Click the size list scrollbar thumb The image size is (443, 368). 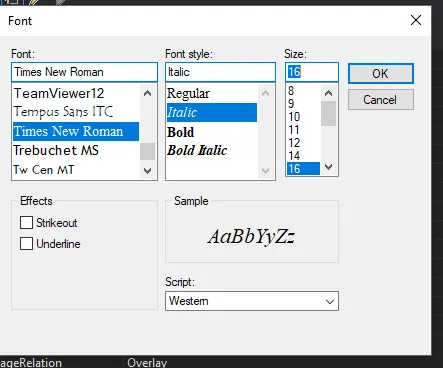pyautogui.click(x=329, y=113)
